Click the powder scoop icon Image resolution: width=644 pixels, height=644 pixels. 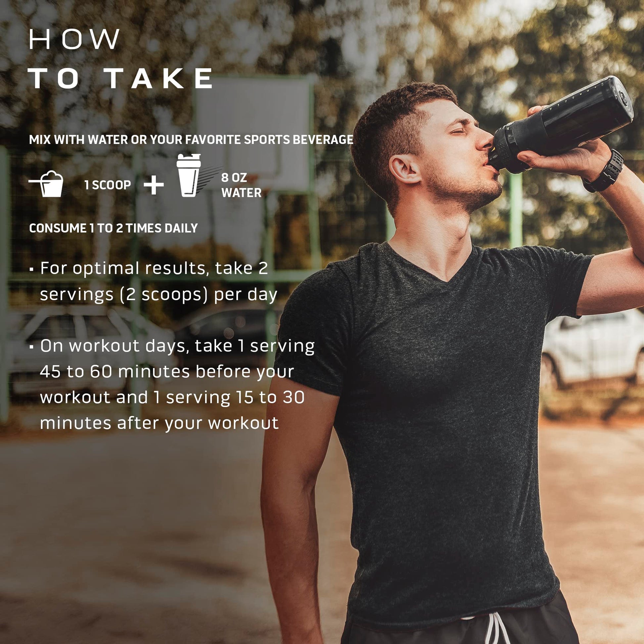tap(46, 184)
